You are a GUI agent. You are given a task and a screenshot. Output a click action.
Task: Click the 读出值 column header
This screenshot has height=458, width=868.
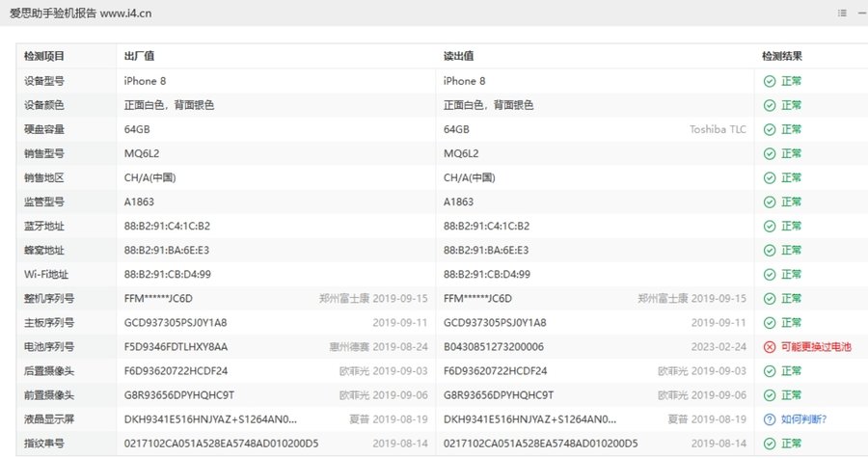coord(458,56)
